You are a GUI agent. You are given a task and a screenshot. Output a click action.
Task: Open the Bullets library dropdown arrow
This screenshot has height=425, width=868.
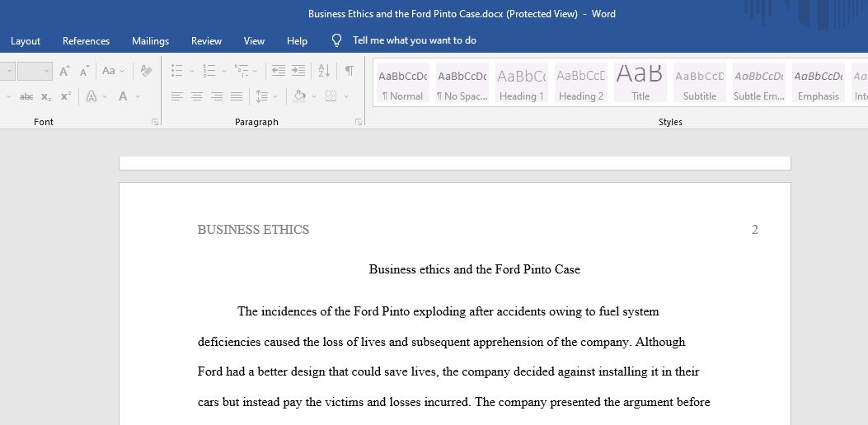(x=191, y=71)
